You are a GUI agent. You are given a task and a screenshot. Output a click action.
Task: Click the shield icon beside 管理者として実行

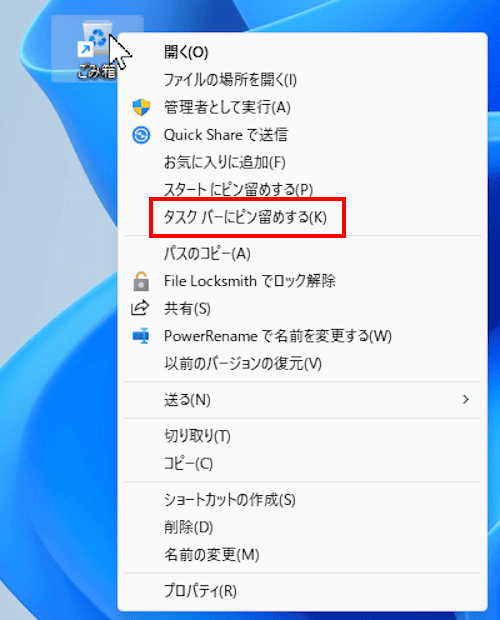141,107
